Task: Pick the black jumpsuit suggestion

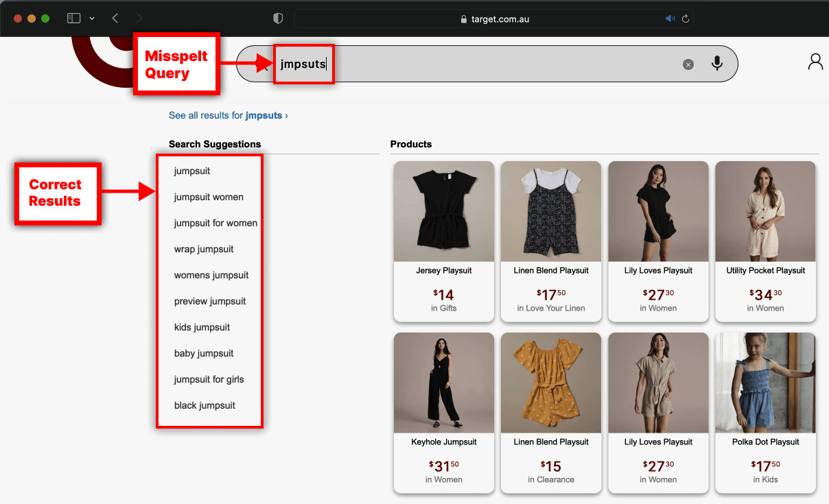Action: click(202, 405)
